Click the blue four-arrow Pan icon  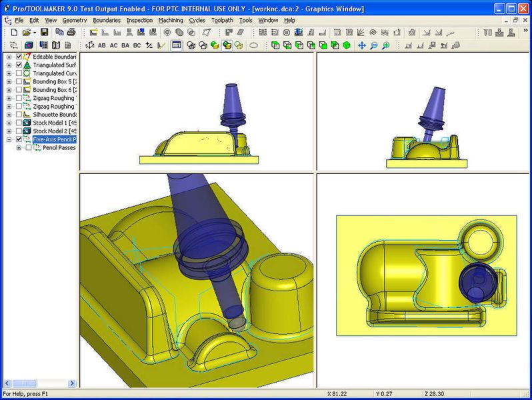point(362,45)
